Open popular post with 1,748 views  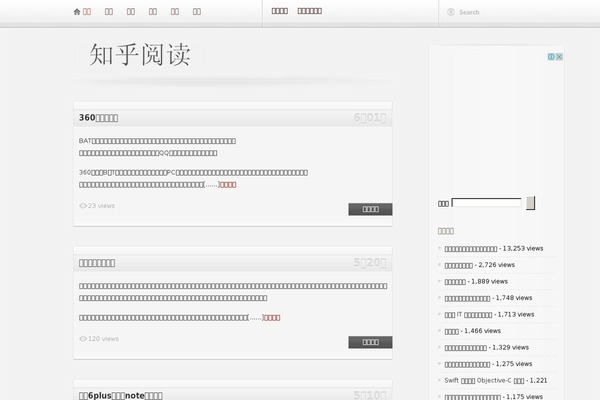[x=467, y=298]
